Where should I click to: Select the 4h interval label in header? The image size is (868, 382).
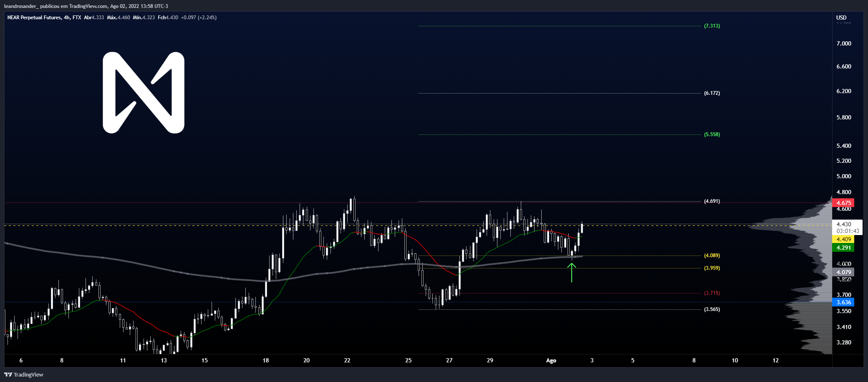[67, 18]
